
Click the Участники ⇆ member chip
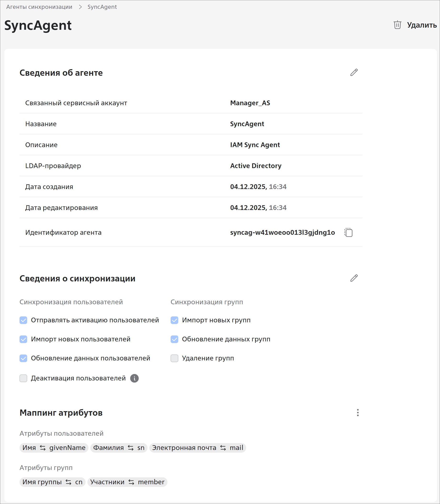pyautogui.click(x=127, y=482)
